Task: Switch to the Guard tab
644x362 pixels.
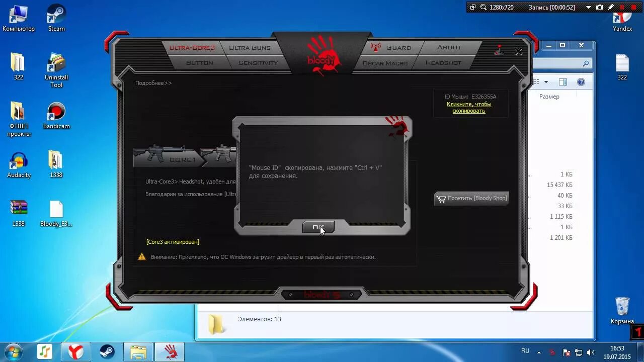Action: click(x=391, y=48)
